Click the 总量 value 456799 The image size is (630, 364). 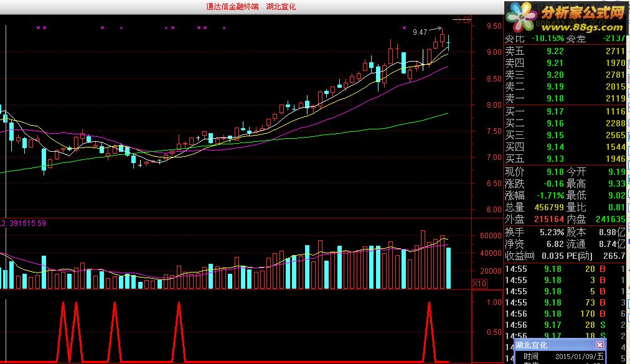(x=549, y=208)
